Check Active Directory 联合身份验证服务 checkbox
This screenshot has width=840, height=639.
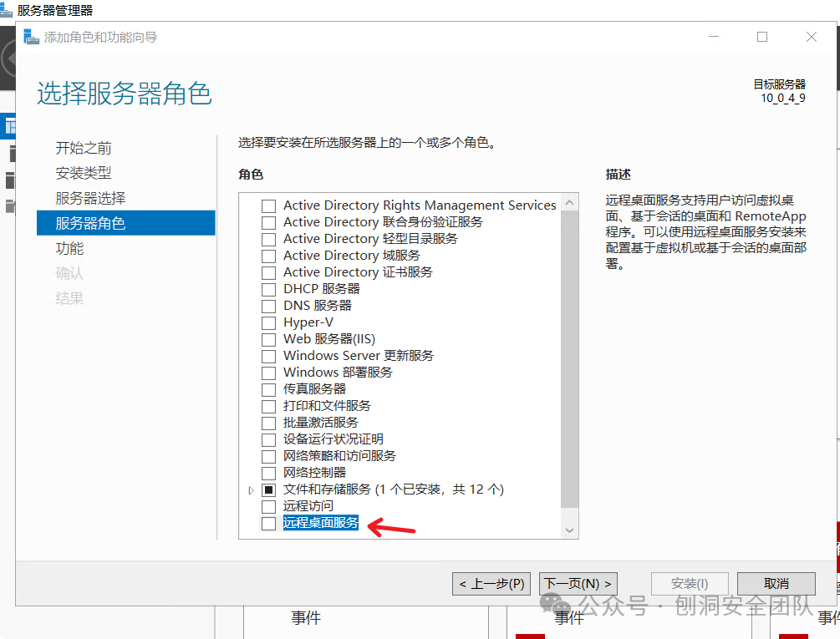pos(268,223)
